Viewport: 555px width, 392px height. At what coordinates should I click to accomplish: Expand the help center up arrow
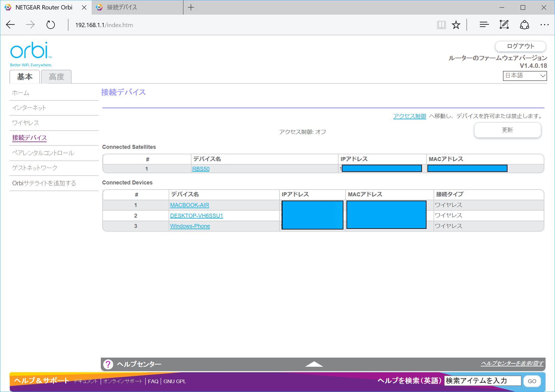click(x=314, y=364)
